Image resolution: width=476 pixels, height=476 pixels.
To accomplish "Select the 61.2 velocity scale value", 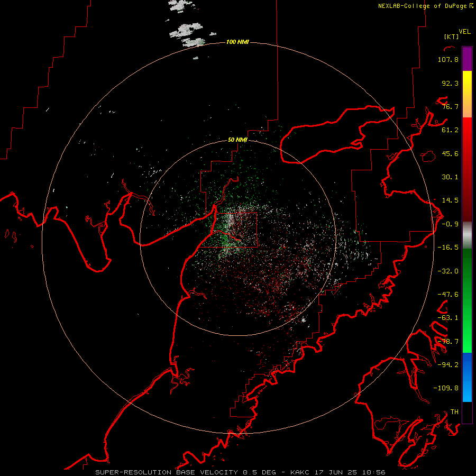I will point(450,130).
